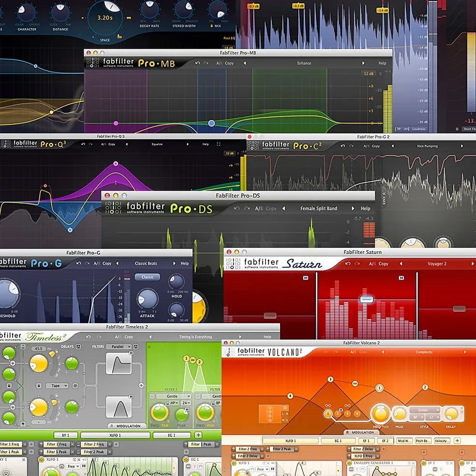Add modulation source with plus in Timeless 2
This screenshot has width=476, height=476.
(x=198, y=435)
